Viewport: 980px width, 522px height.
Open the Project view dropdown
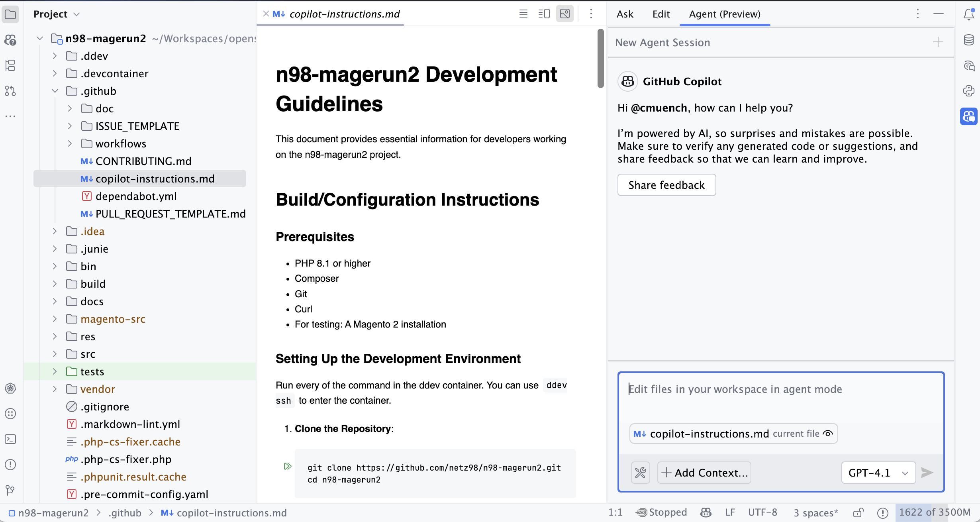57,14
